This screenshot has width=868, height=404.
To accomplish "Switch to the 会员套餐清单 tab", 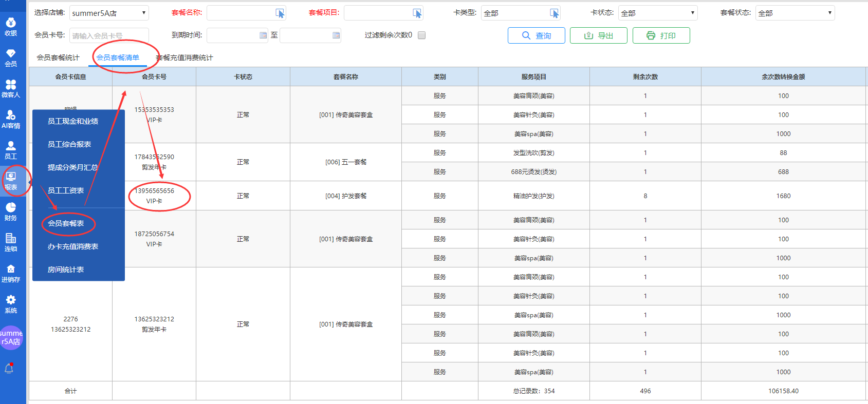I will [118, 57].
